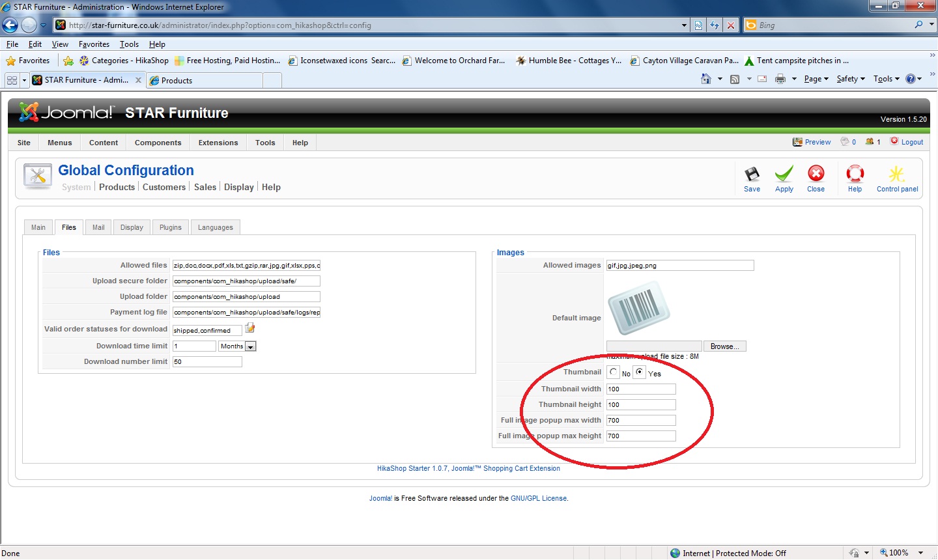Open recent pages dropdown arrow
This screenshot has height=560, width=938.
[x=43, y=25]
